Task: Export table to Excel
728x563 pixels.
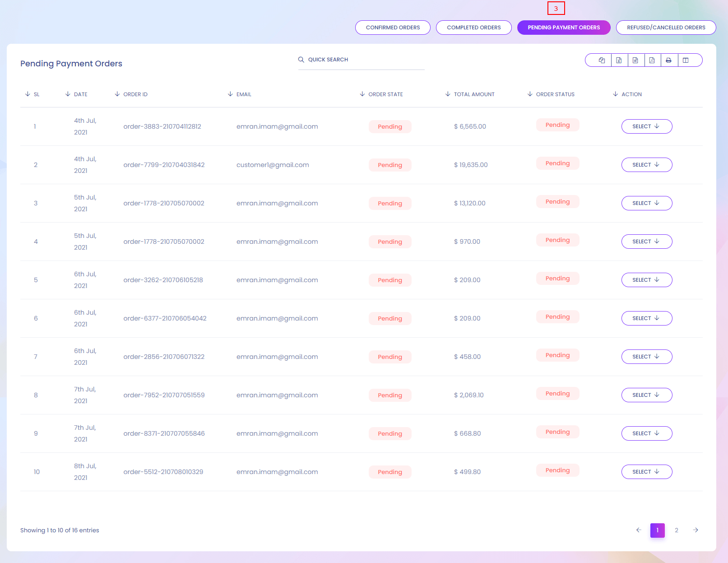Action: click(x=619, y=60)
